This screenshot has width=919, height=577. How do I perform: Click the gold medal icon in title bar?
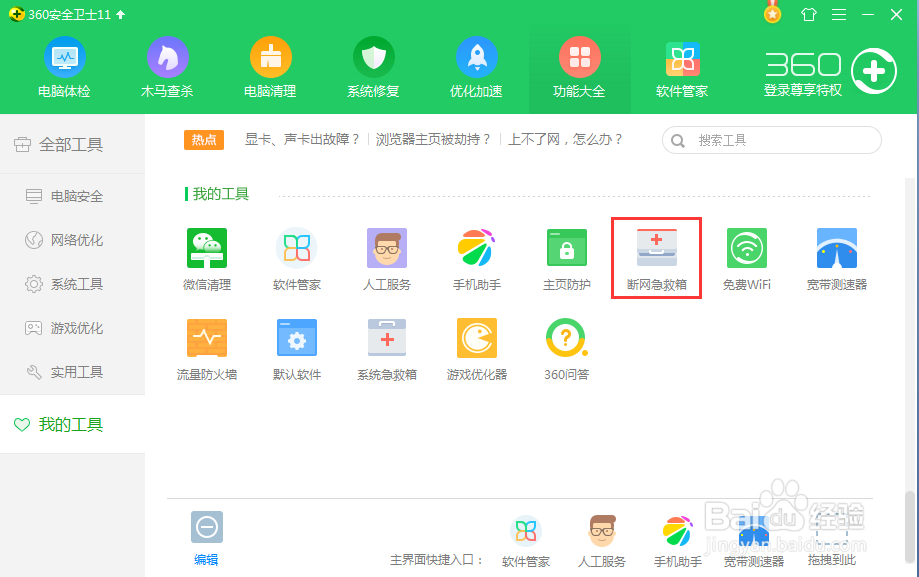772,13
